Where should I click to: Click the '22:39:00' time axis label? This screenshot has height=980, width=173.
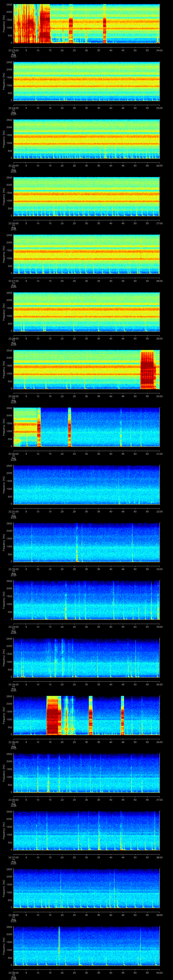(14, 972)
